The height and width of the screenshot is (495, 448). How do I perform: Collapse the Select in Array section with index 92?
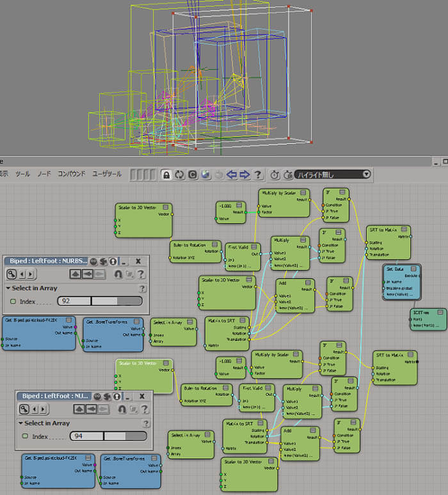tap(8, 288)
